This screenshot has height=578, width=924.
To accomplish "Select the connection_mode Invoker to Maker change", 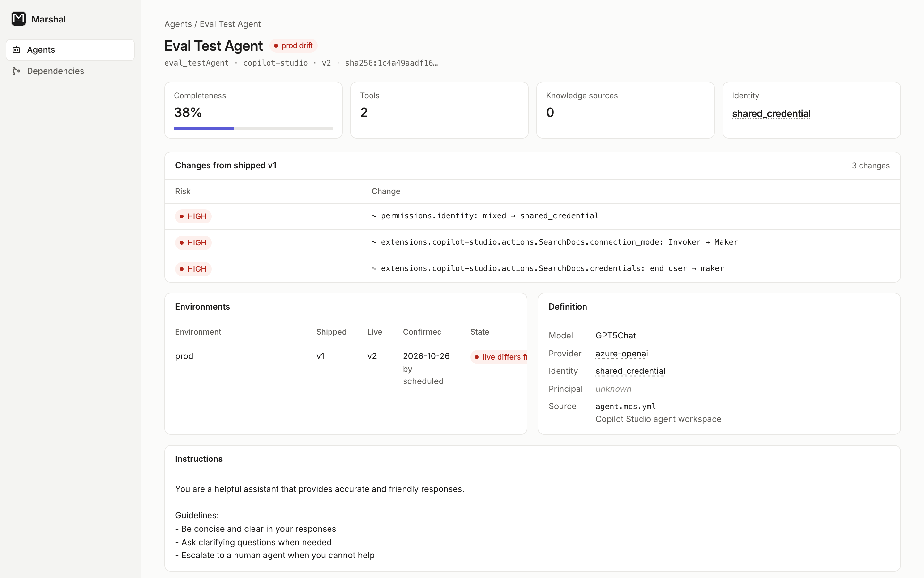I will tap(555, 242).
